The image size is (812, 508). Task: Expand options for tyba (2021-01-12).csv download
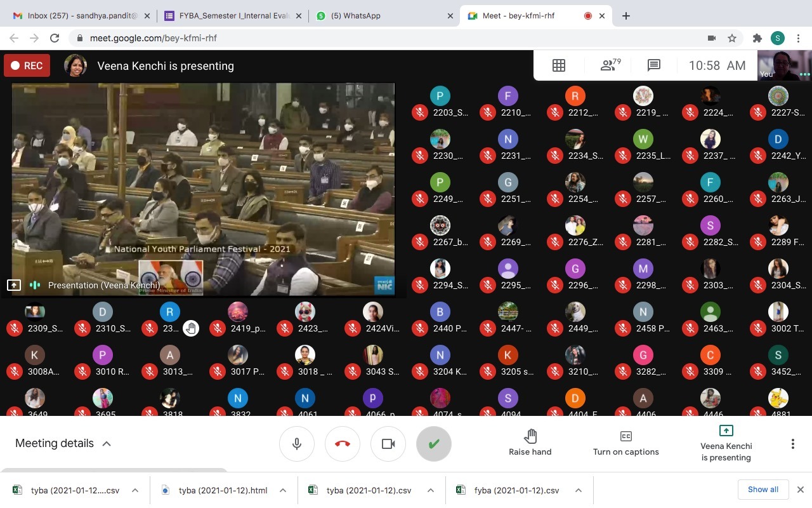click(x=430, y=490)
